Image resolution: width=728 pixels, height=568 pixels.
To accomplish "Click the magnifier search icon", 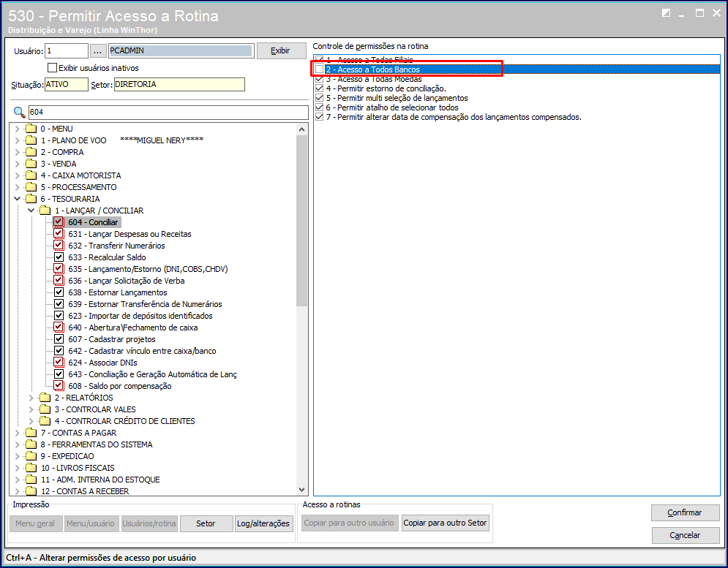I will point(19,112).
